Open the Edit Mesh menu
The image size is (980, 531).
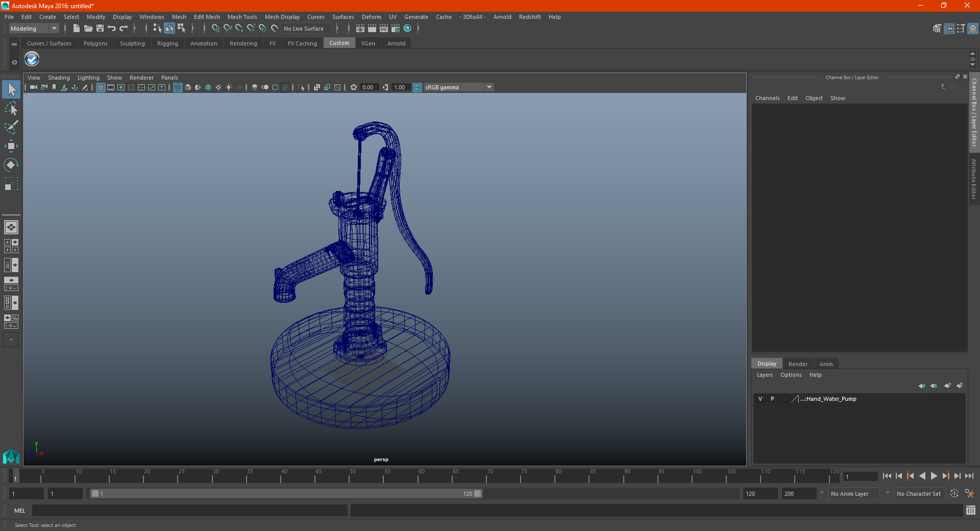pos(207,17)
